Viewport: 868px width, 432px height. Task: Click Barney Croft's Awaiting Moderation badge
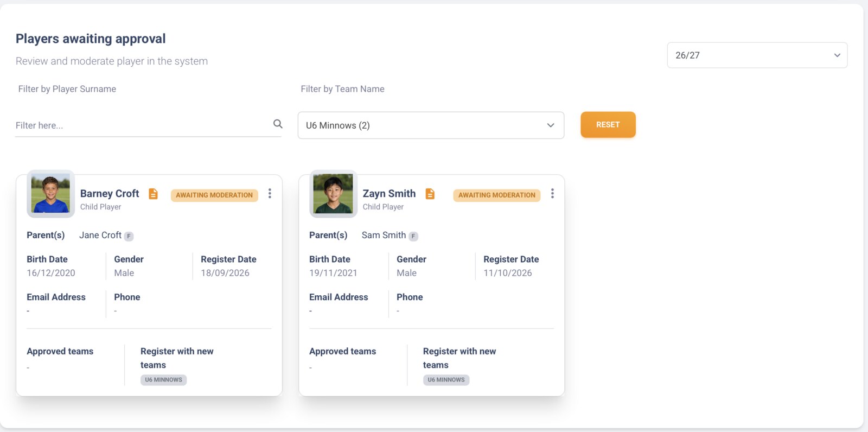(x=214, y=195)
